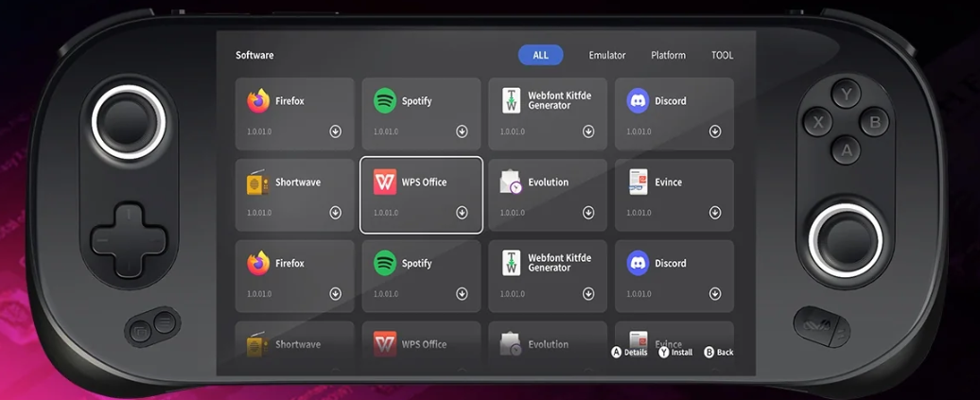Click the Firefox logo in the top row

click(x=258, y=100)
